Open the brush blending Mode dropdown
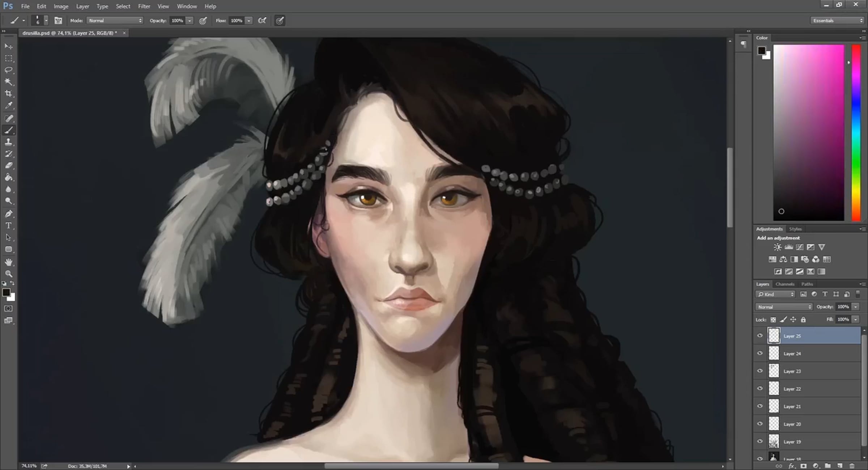The height and width of the screenshot is (470, 868). [x=115, y=21]
